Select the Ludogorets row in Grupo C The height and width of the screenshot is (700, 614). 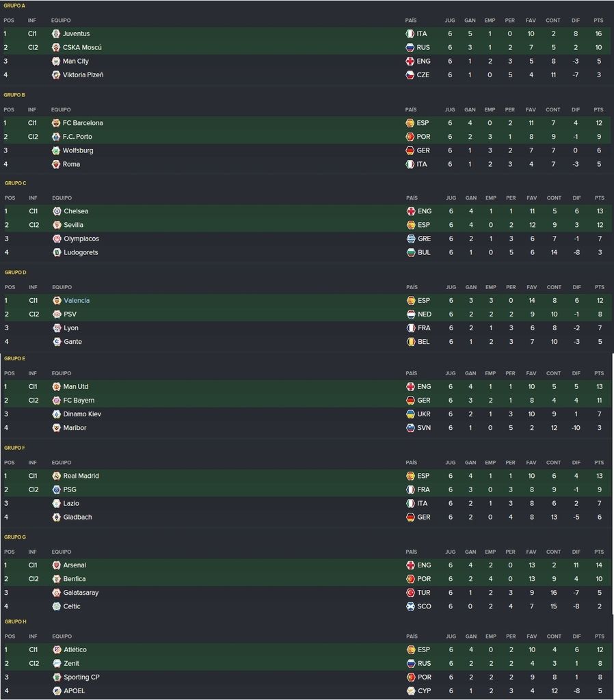[x=308, y=252]
